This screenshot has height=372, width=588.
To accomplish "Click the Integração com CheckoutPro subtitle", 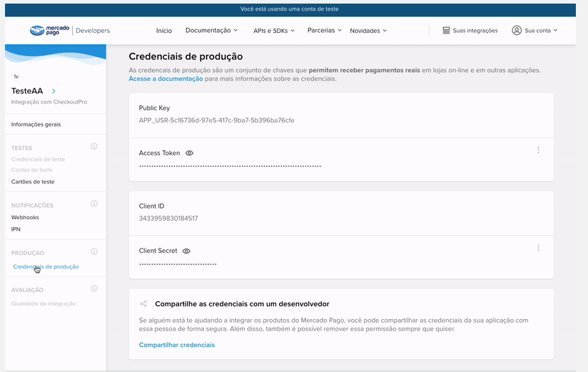I will 49,102.
